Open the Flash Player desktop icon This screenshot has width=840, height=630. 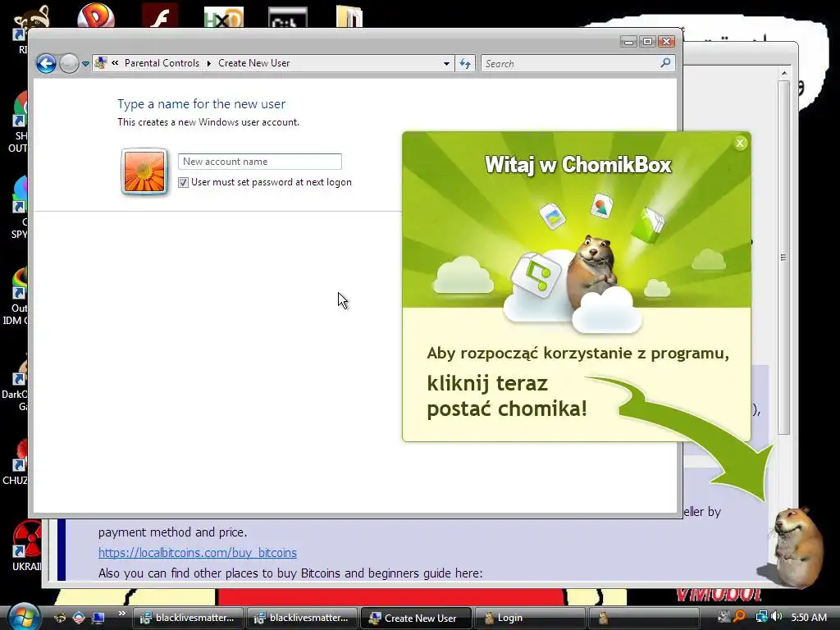(x=160, y=15)
